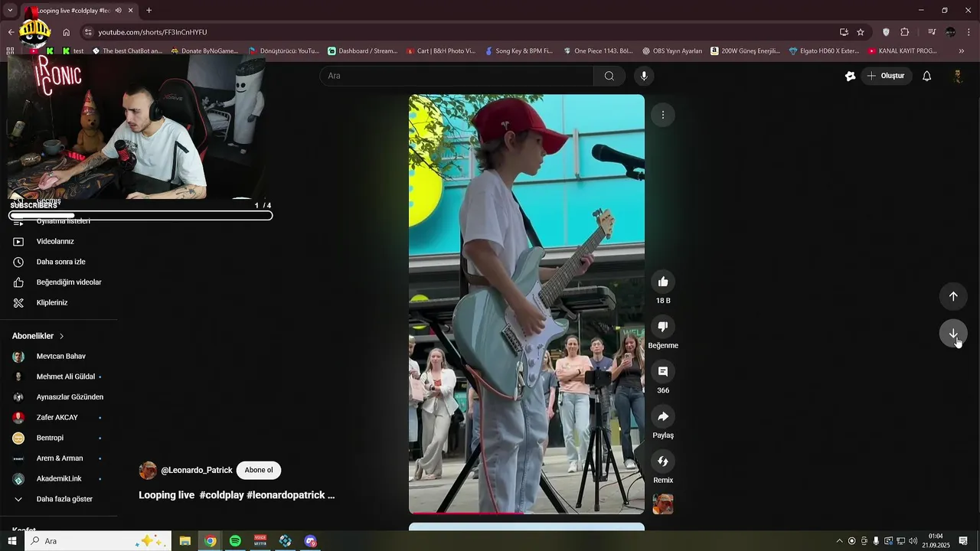Viewport: 980px width, 551px height.
Task: Open the Dashboard / Stream bookmark
Action: [362, 51]
